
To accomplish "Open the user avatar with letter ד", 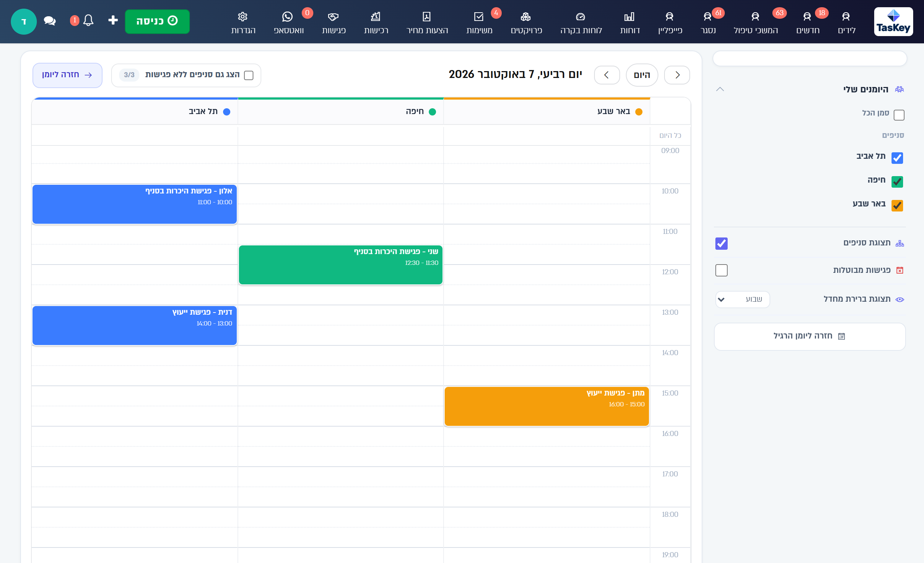I will (23, 22).
